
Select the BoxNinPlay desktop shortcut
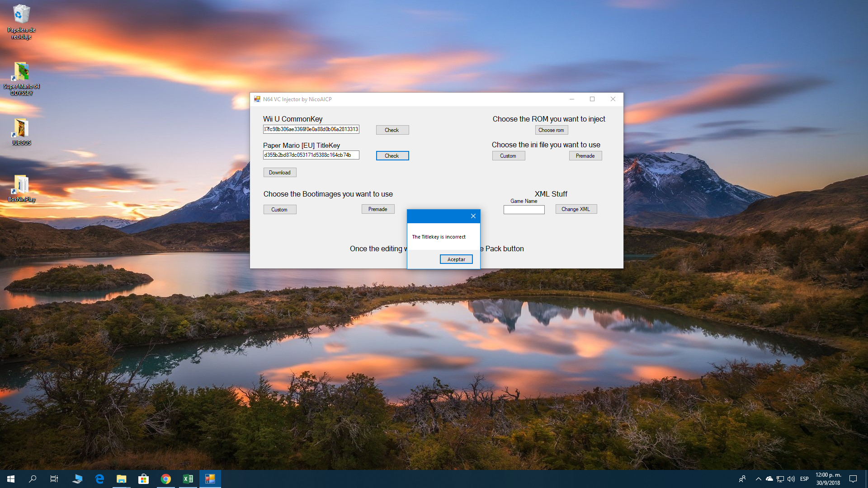pos(21,188)
